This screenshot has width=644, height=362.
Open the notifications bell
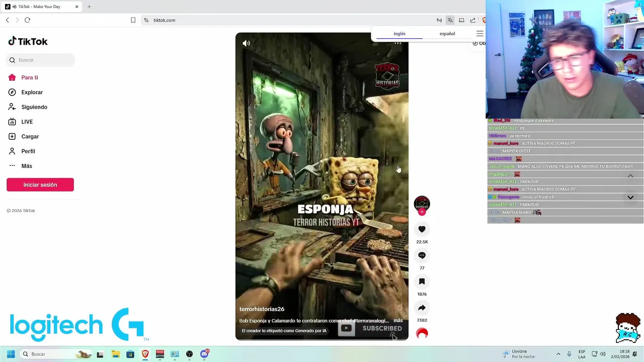tap(635, 354)
